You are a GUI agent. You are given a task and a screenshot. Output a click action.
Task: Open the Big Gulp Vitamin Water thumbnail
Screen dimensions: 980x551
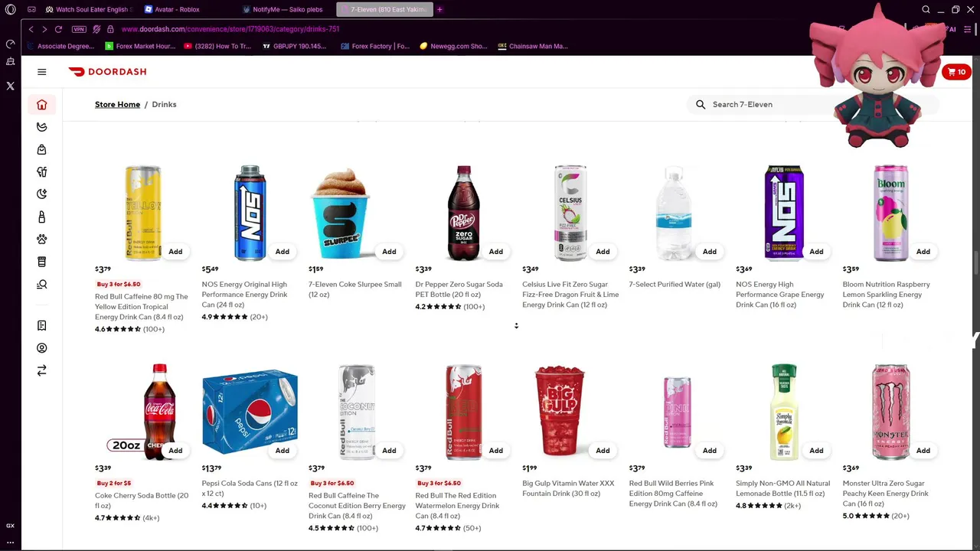coord(560,412)
